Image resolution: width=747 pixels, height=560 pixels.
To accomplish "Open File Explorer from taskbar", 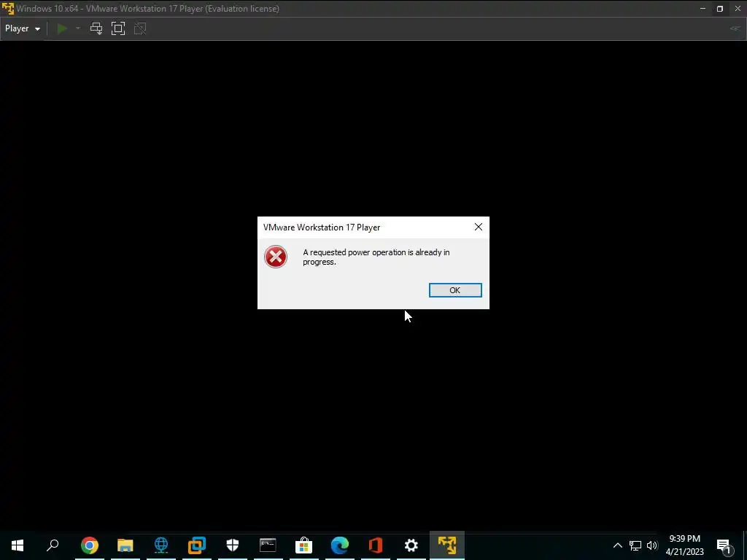I will point(125,545).
